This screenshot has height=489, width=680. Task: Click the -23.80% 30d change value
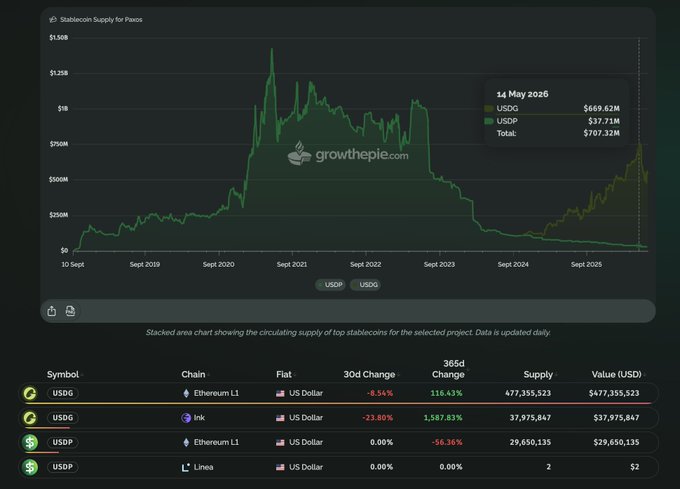coord(377,418)
